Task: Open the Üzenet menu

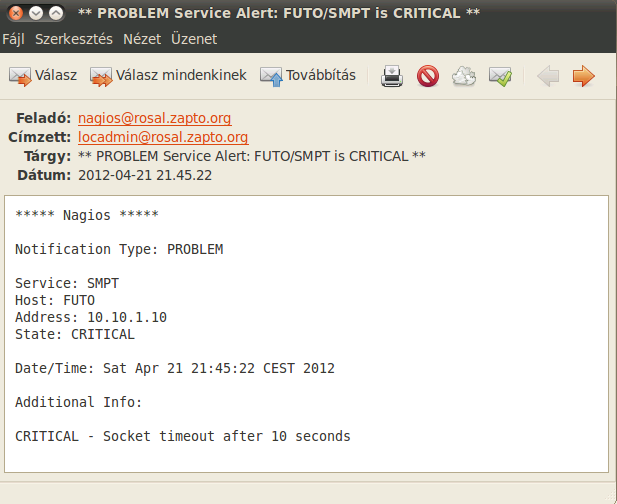Action: coord(194,39)
